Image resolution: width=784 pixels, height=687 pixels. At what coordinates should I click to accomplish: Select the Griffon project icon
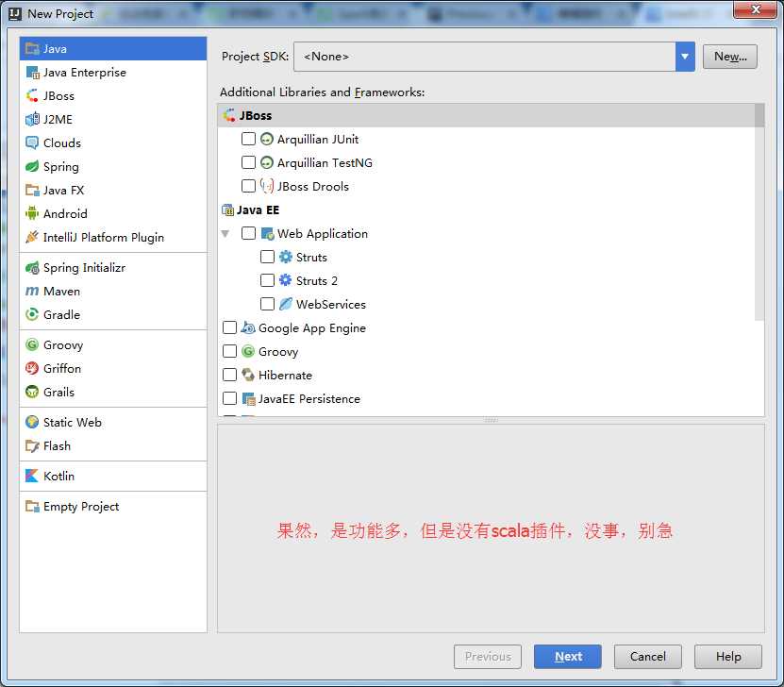32,368
